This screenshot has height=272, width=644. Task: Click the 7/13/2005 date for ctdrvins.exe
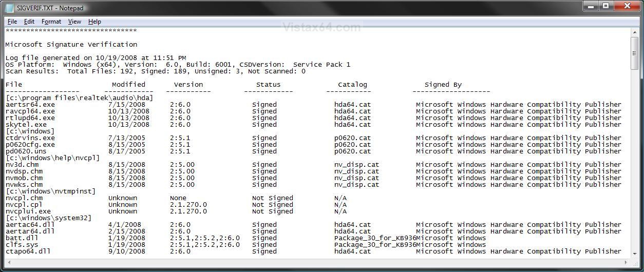tap(126, 138)
